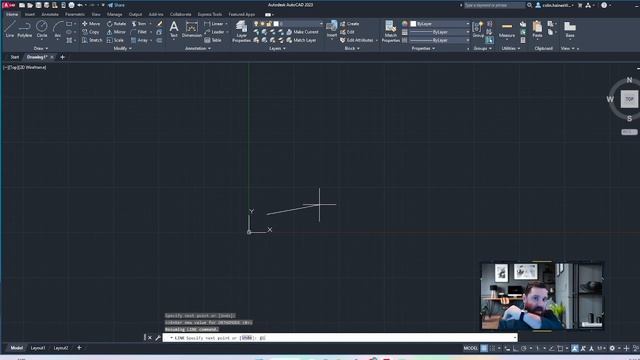Click the Create block button

349,24
